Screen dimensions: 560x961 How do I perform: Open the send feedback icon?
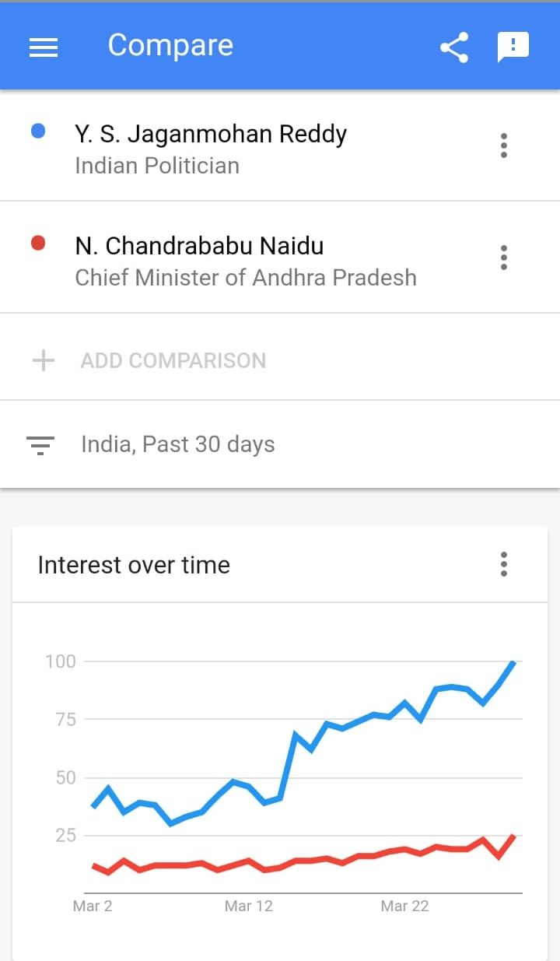point(513,47)
